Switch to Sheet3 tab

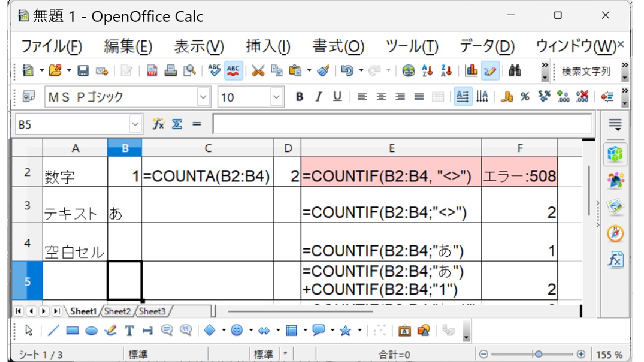point(152,311)
